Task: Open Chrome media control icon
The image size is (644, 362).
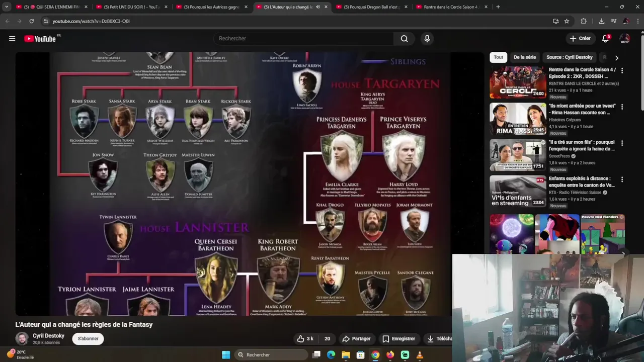Action: tap(613, 21)
